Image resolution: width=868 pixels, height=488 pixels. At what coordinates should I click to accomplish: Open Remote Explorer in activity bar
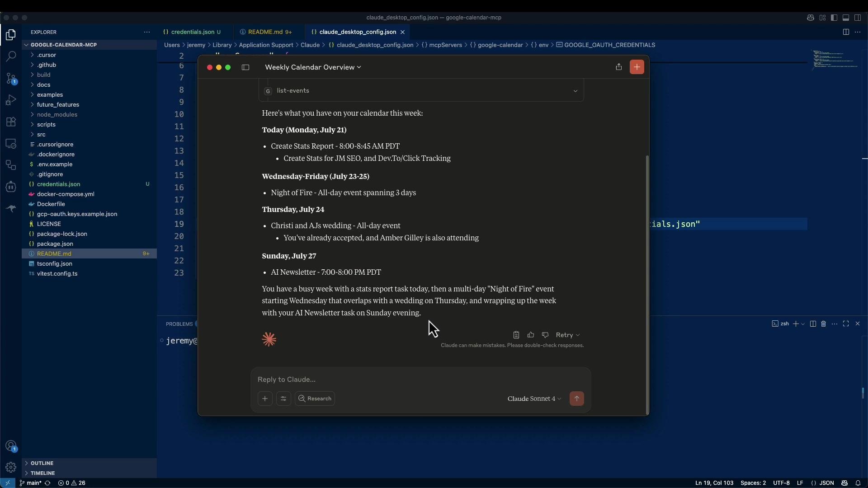(11, 144)
